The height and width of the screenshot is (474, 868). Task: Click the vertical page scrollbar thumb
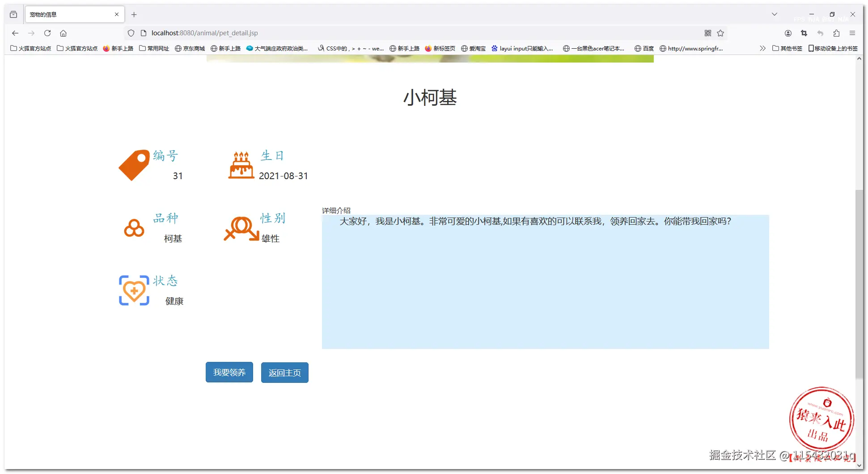859,285
